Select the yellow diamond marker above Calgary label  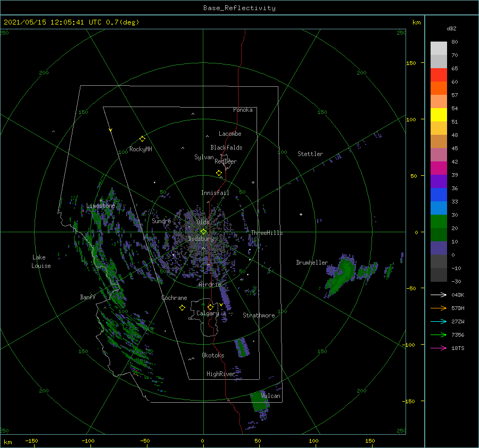(x=210, y=307)
